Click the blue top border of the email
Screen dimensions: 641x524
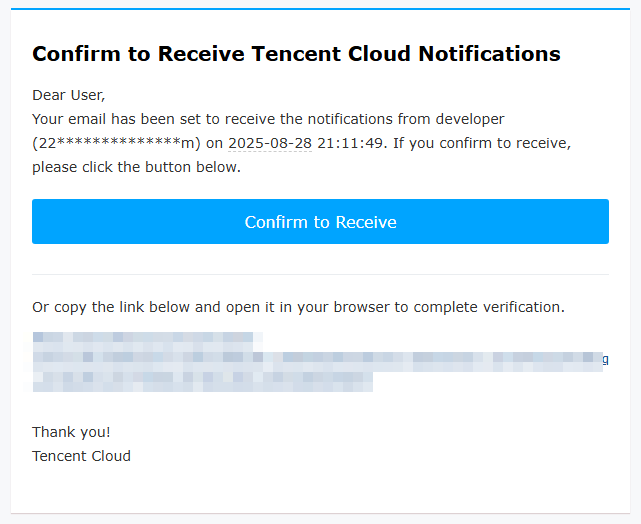pos(320,9)
